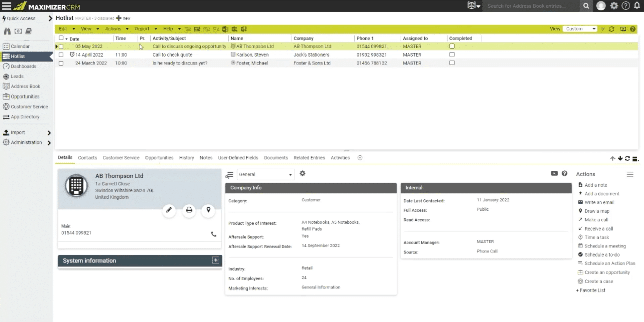This screenshot has height=322, width=644.
Task: Tick the row checkbox for 24 March 2022
Action: tap(61, 63)
